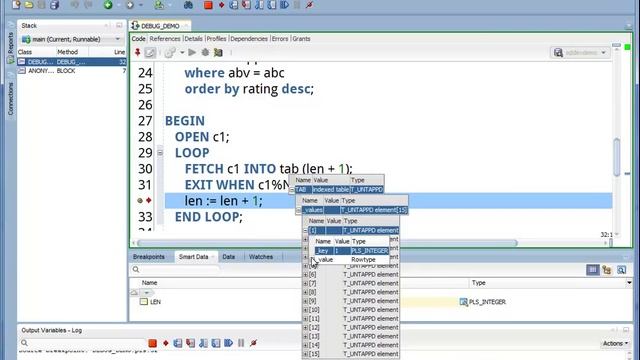Click red stop icon in Log panel toolbar
This screenshot has width=640, height=360.
coord(152,343)
